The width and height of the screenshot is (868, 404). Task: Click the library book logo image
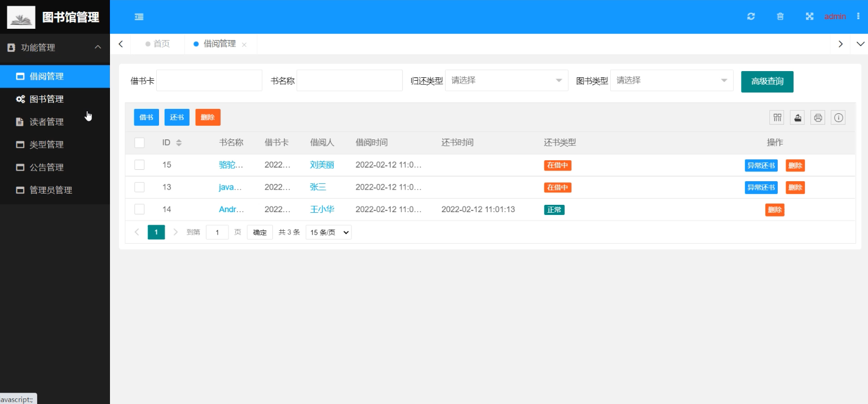21,17
